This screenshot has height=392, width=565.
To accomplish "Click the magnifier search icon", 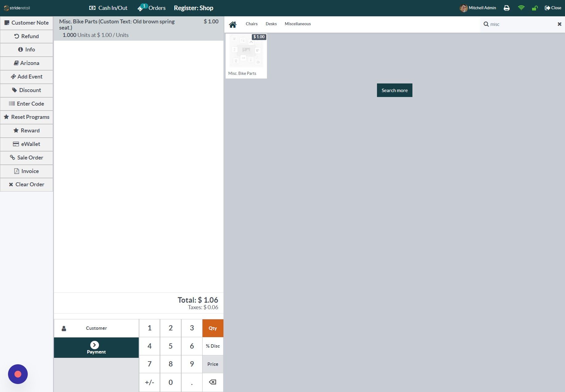I will pyautogui.click(x=486, y=24).
